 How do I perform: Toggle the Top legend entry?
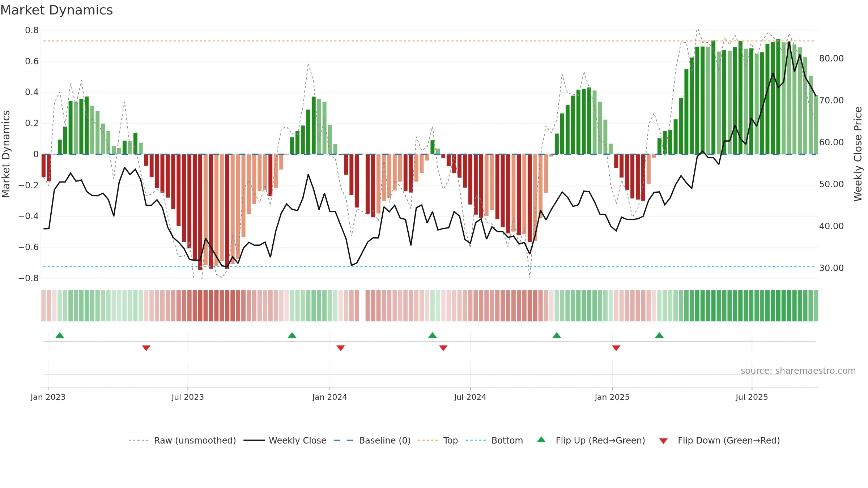[438, 440]
